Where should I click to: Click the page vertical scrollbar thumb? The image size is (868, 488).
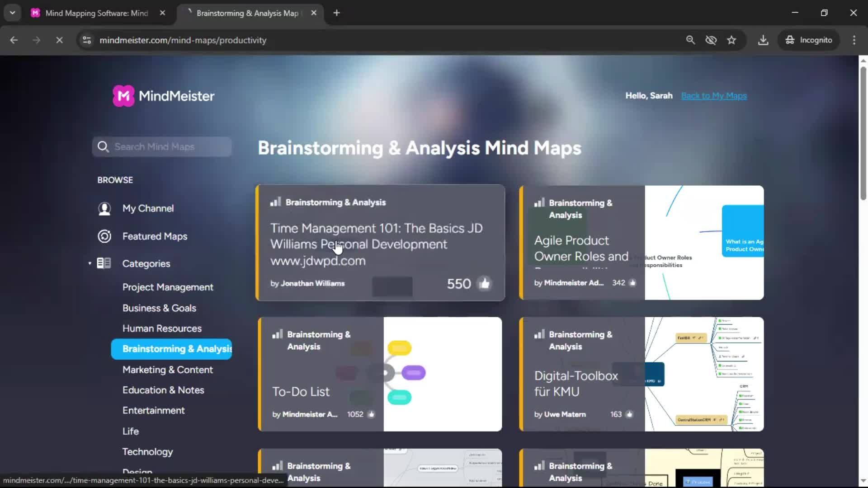863,133
